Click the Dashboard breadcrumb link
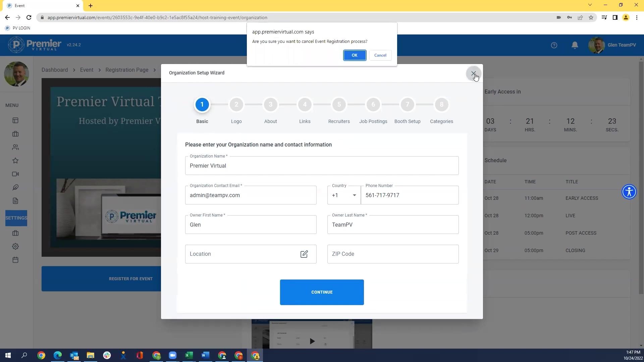Viewport: 644px width, 362px height. [x=55, y=70]
